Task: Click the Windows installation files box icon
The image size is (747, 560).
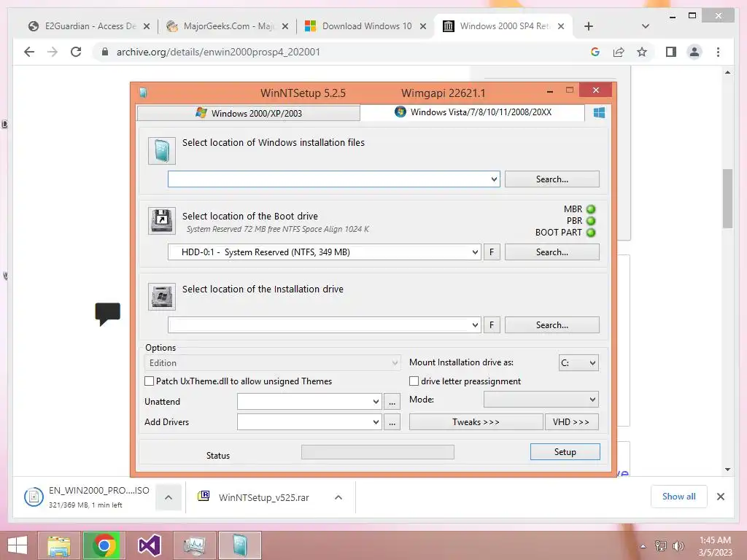Action: (x=161, y=151)
